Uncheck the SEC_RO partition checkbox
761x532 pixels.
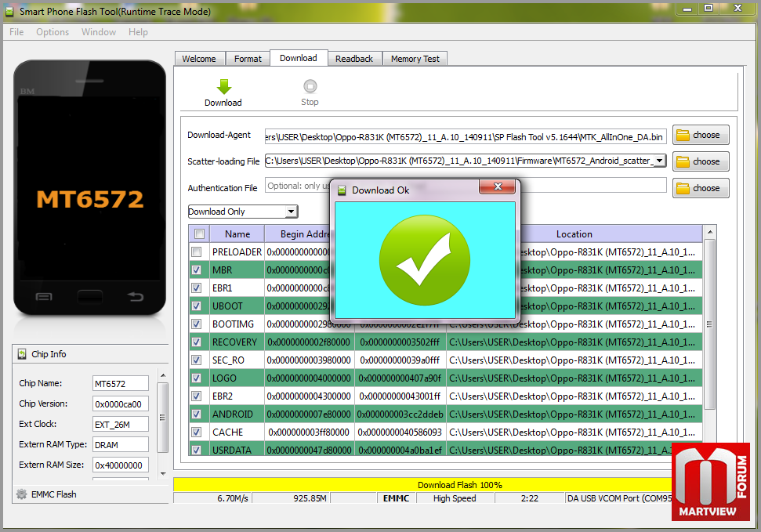point(196,360)
